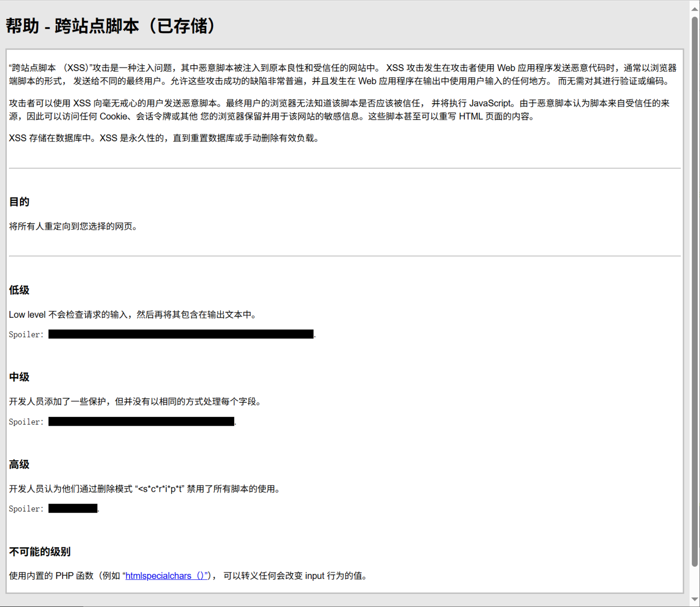Image resolution: width=700 pixels, height=607 pixels.
Task: Reveal the hidden spoiler under 中级
Action: tap(141, 421)
